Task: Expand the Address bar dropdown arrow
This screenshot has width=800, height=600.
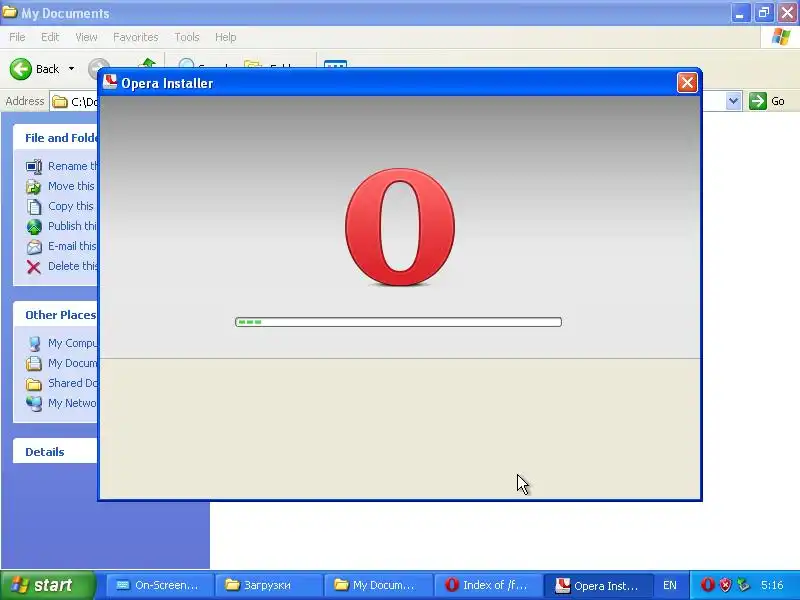Action: 733,101
